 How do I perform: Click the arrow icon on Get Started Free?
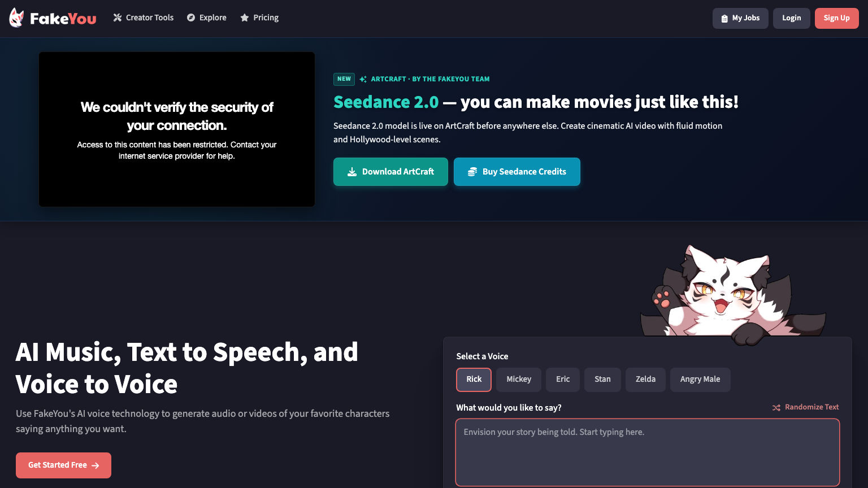click(96, 465)
